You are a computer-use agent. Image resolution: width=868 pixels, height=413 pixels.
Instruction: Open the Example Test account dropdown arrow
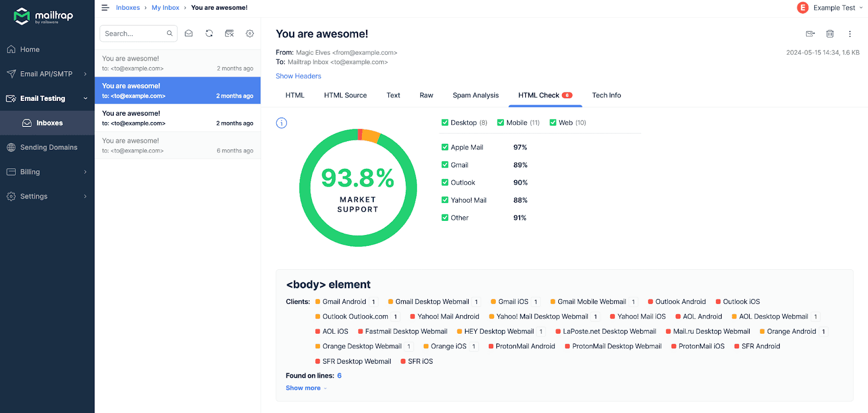coord(861,8)
